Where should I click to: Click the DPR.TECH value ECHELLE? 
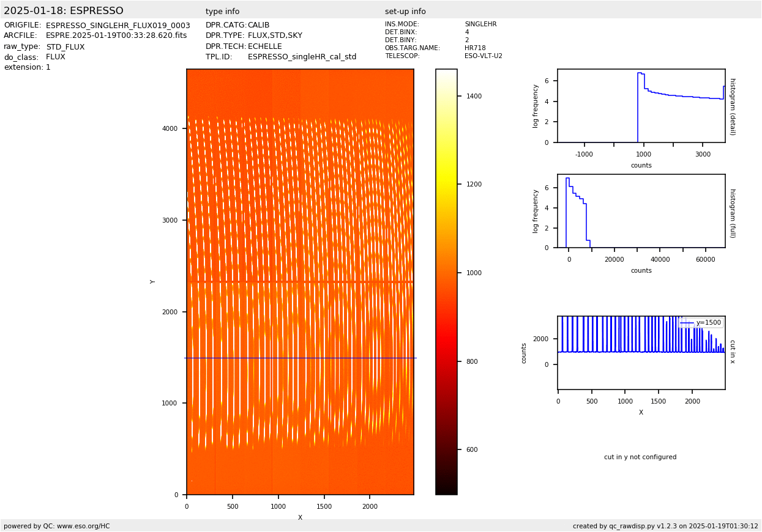264,46
